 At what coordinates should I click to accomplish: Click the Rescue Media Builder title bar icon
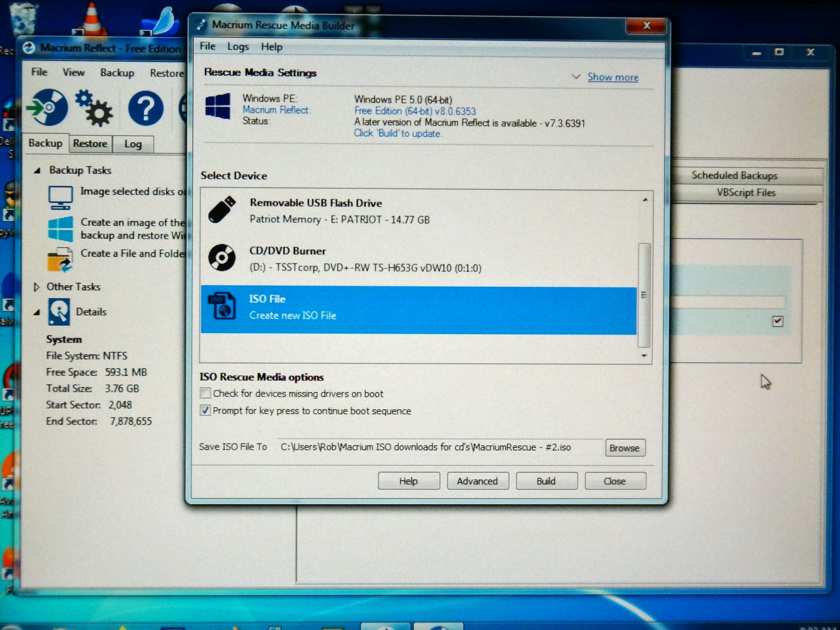(201, 25)
